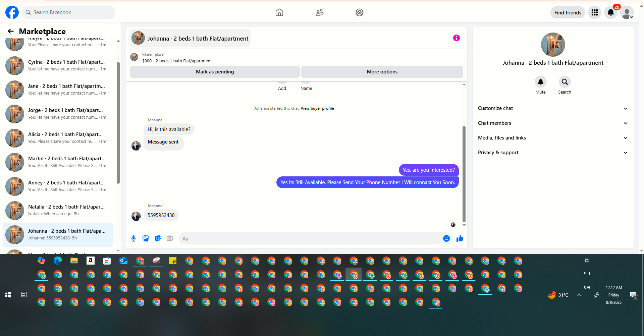644x336 pixels.
Task: Click the chat messages scrollbar
Action: [464, 174]
